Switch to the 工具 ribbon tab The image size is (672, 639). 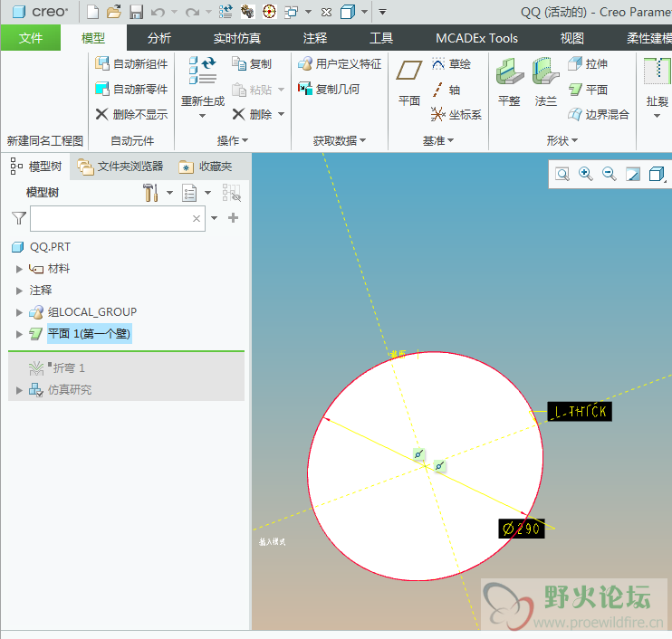click(381, 38)
